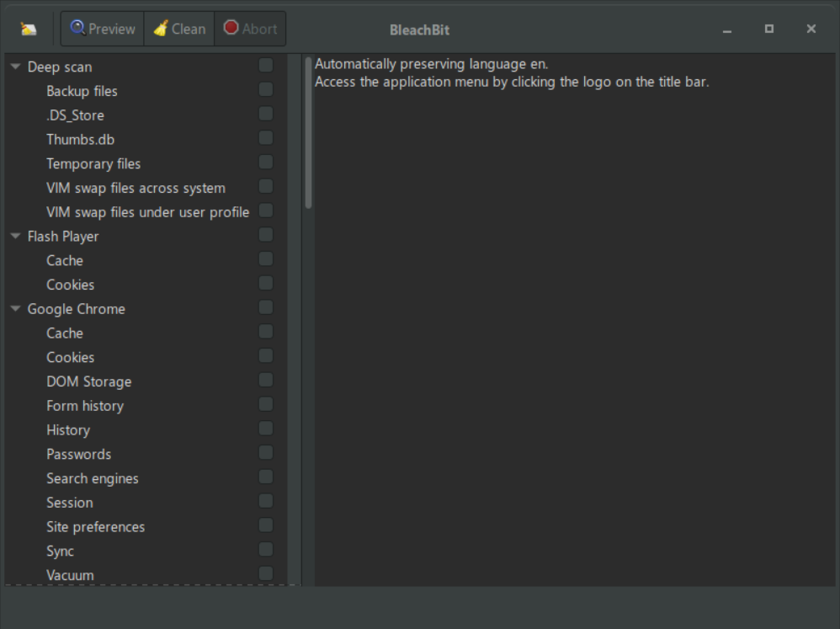
Task: Check the Site preferences option
Action: pos(266,525)
